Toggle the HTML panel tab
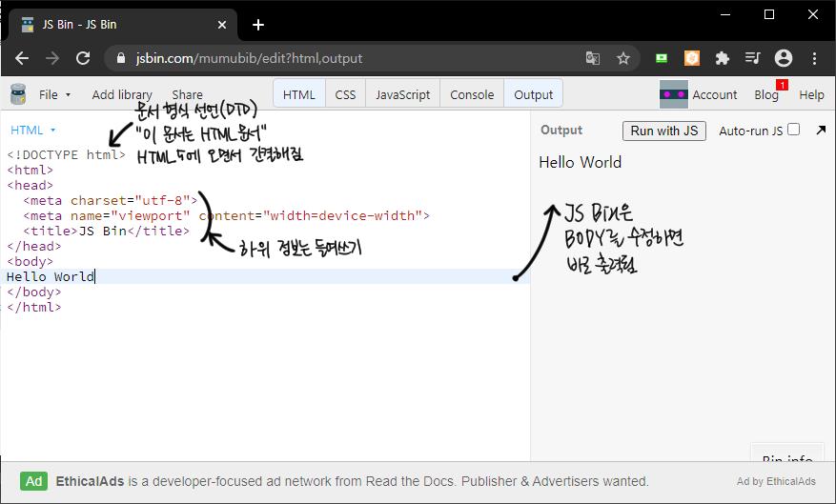This screenshot has width=836, height=504. pyautogui.click(x=299, y=94)
